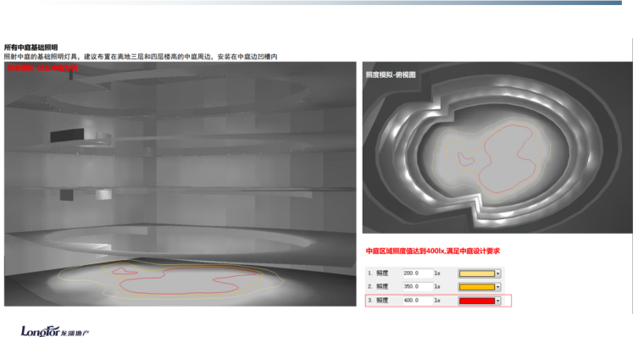The width and height of the screenshot is (644, 337).
Task: Click the description sentence under the heading
Action: click(141, 57)
